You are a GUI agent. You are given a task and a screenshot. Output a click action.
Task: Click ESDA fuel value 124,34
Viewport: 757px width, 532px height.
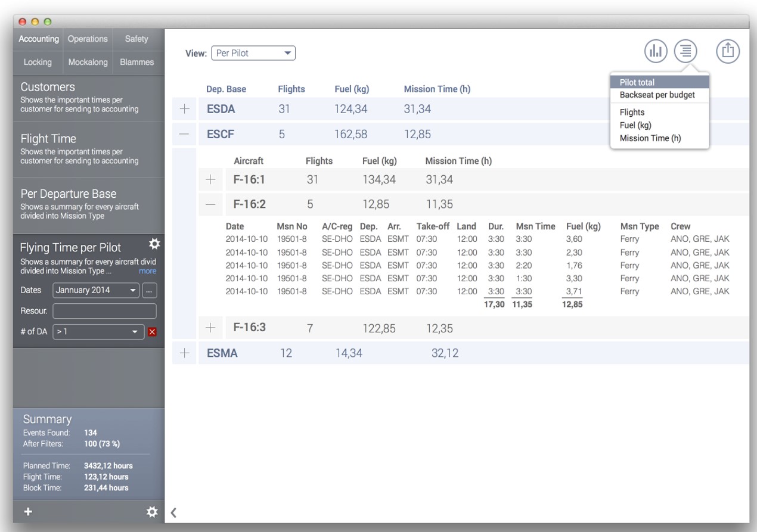coord(352,109)
